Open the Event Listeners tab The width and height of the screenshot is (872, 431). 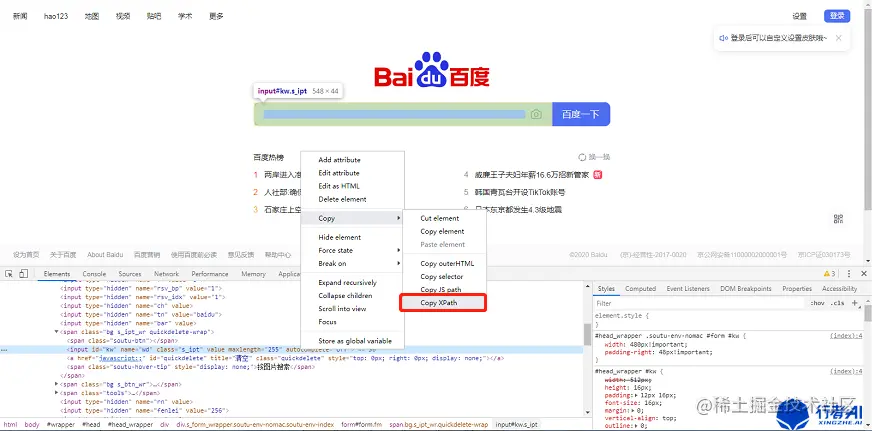[x=688, y=289]
